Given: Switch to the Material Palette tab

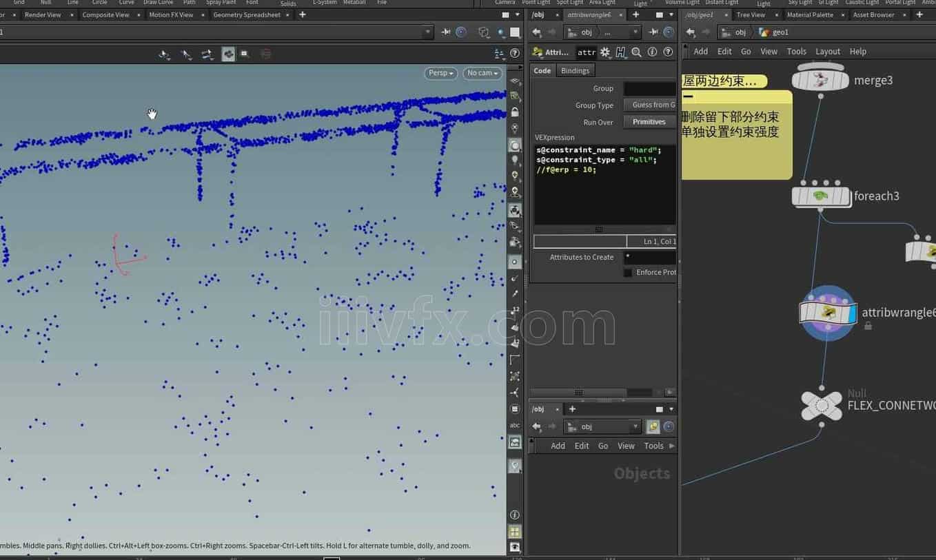Looking at the screenshot, I should click(810, 14).
